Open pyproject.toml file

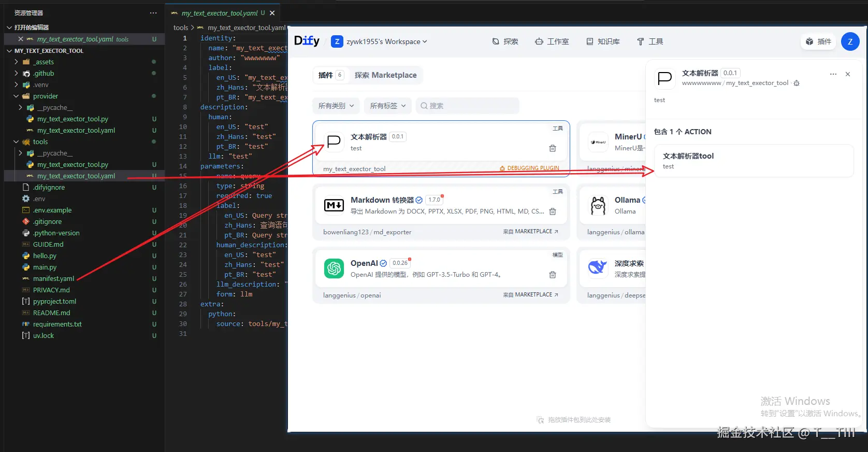(x=54, y=301)
